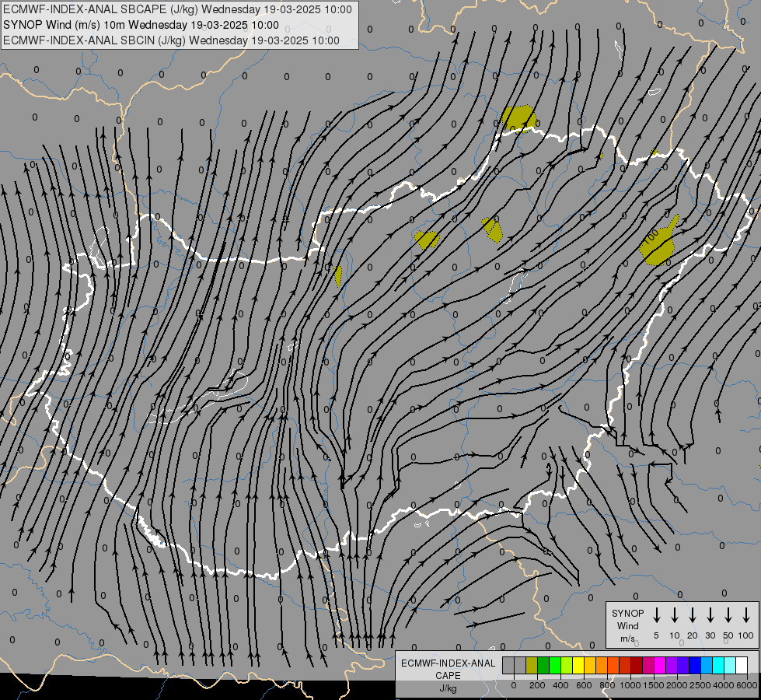The height and width of the screenshot is (700, 761).
Task: Select the pure blue CAPE legend swatch
Action: point(696,665)
